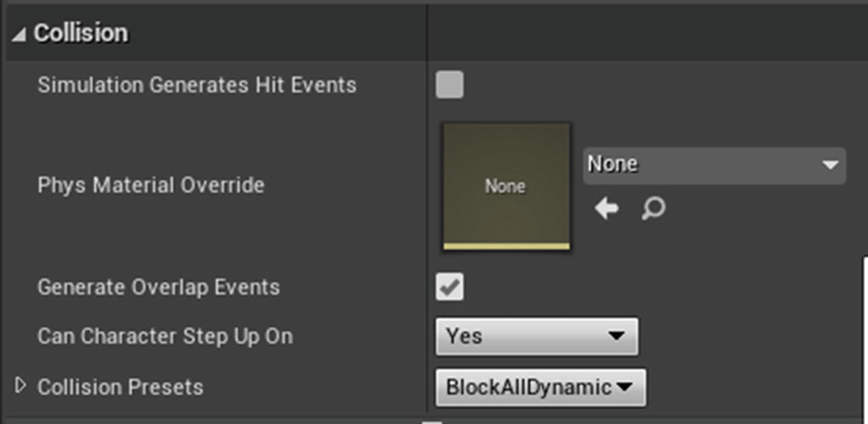Select the Can Character Step Up On label
The width and height of the screenshot is (868, 424).
point(165,336)
